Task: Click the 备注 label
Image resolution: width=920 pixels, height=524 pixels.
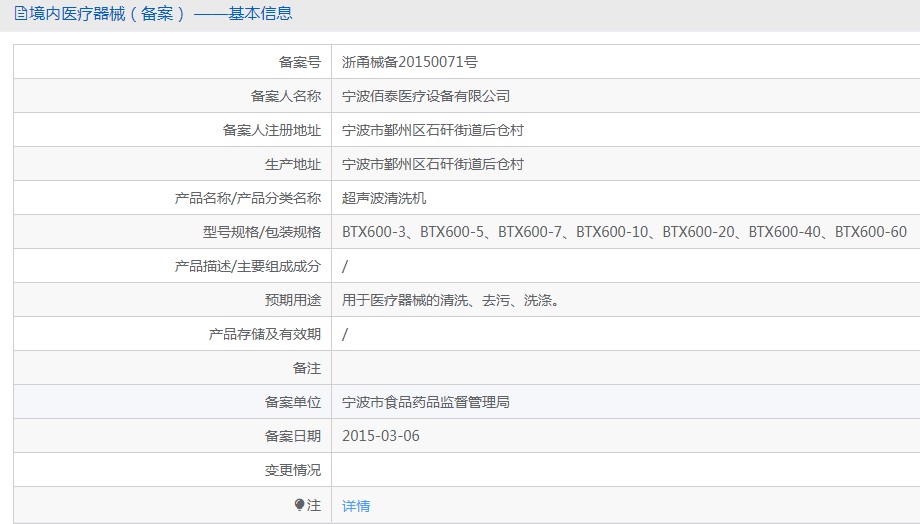Action: click(x=307, y=368)
